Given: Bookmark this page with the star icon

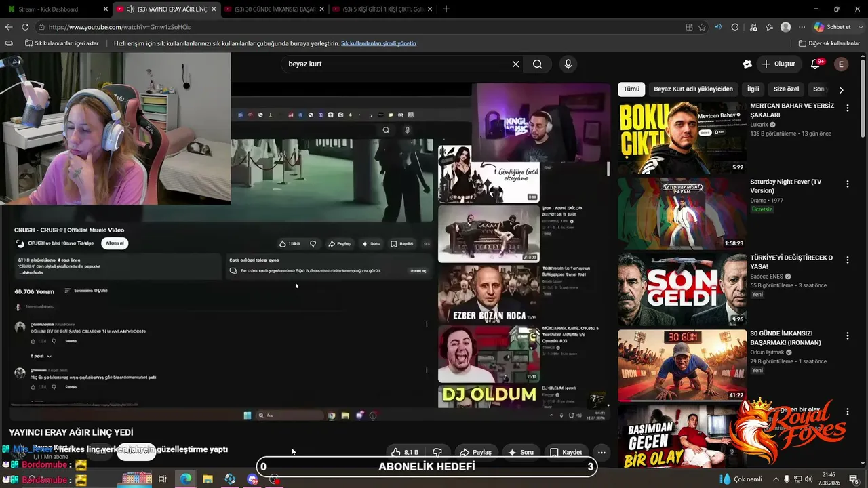Looking at the screenshot, I should [x=703, y=27].
